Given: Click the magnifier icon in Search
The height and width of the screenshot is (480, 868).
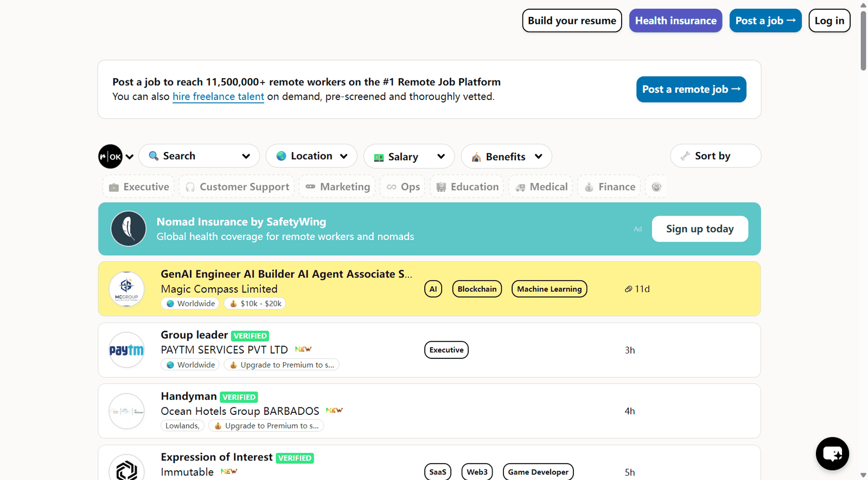Looking at the screenshot, I should [x=154, y=156].
